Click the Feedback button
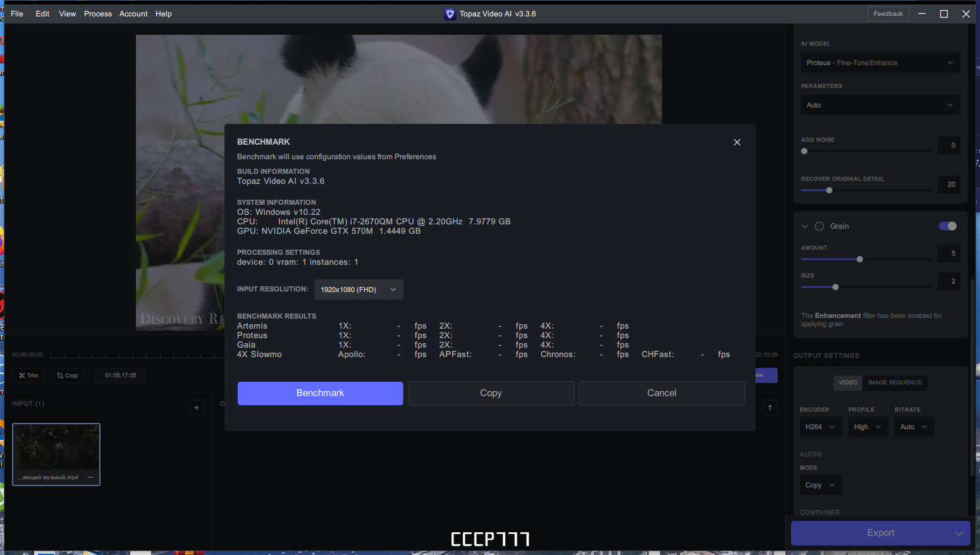Image resolution: width=980 pixels, height=555 pixels. tap(888, 14)
